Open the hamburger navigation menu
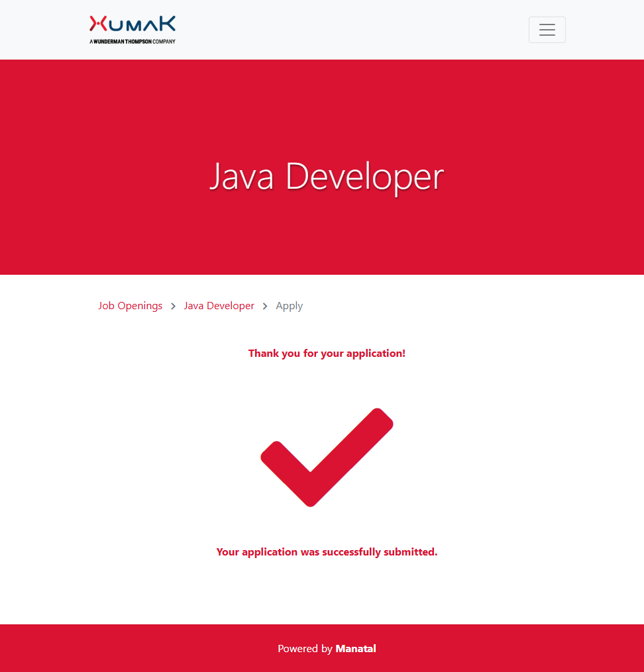The image size is (644, 672). 547,30
